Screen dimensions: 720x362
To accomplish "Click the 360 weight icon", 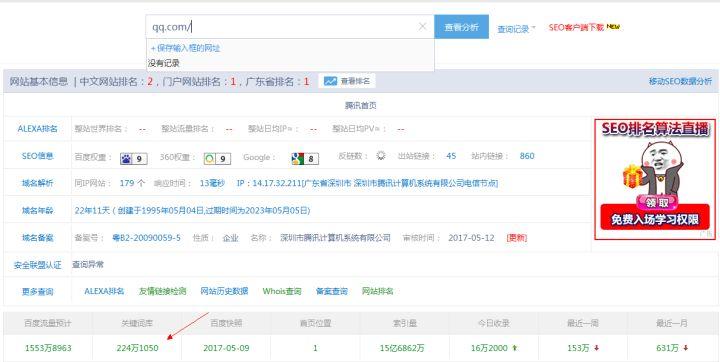I will [210, 159].
